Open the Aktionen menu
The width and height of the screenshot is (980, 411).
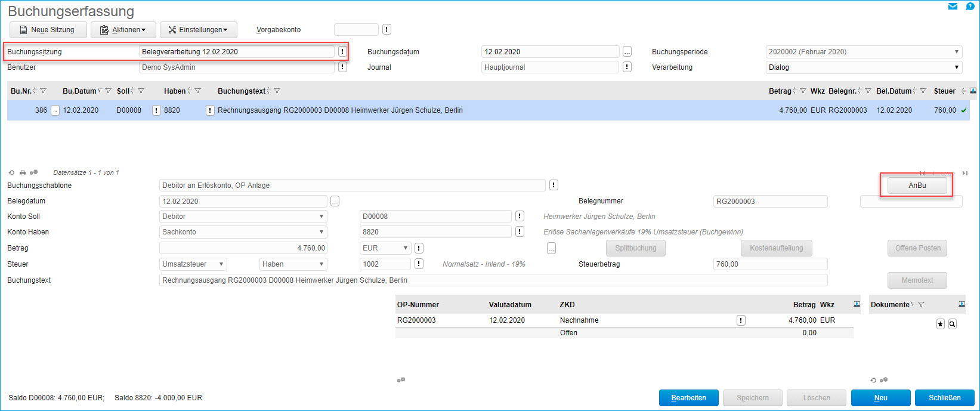point(123,30)
